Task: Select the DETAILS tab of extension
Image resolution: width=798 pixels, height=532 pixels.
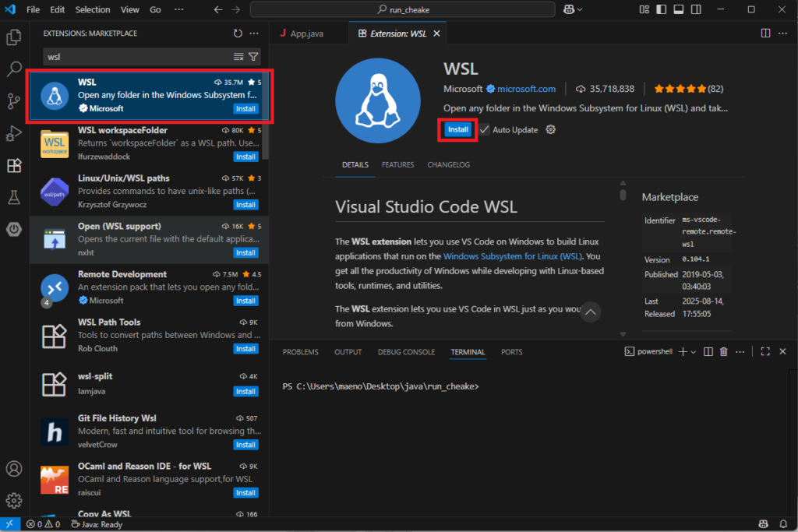Action: (x=355, y=165)
